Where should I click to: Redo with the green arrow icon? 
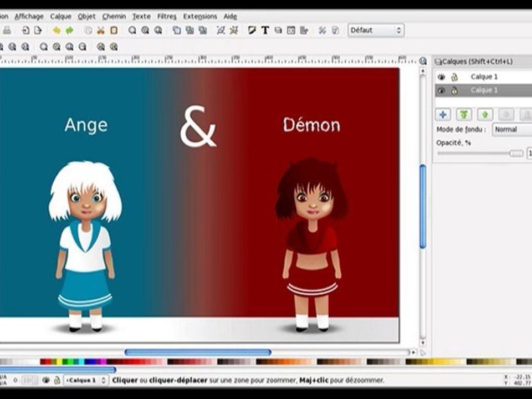70,30
